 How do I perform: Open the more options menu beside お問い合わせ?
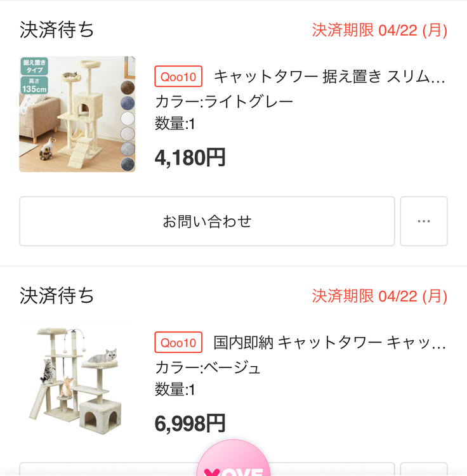click(x=424, y=221)
